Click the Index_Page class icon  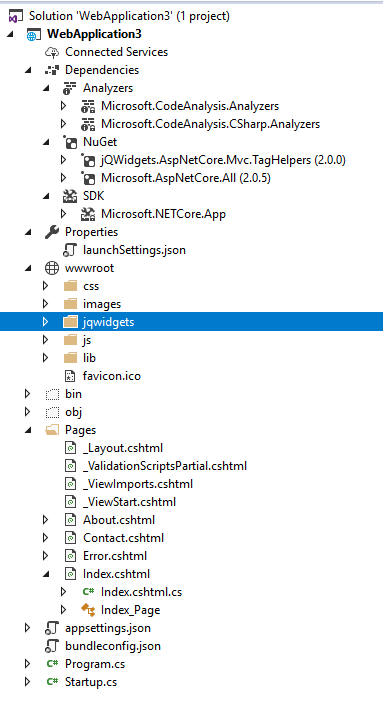pyautogui.click(x=88, y=610)
